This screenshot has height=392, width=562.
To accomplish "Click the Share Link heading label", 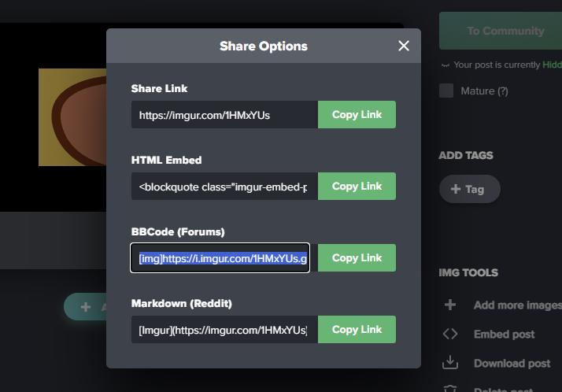I will pyautogui.click(x=159, y=88).
